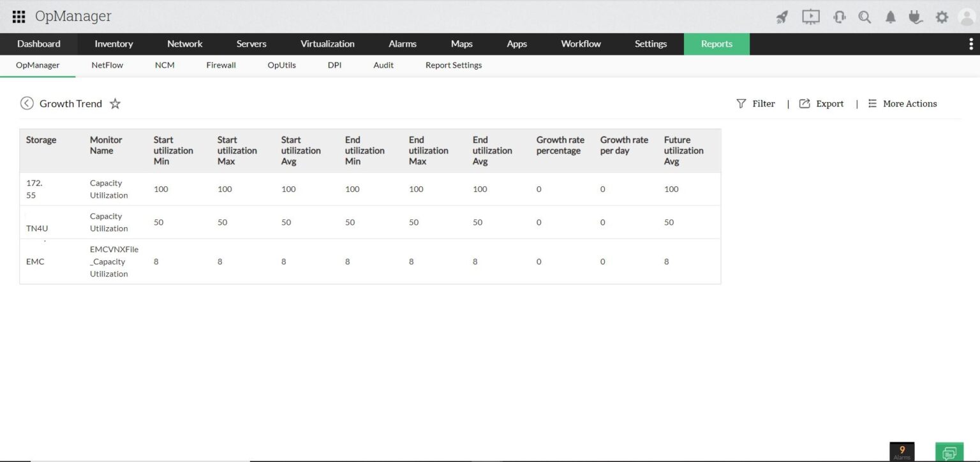This screenshot has height=462, width=980.
Task: Expand the More Actions menu
Action: pyautogui.click(x=902, y=103)
